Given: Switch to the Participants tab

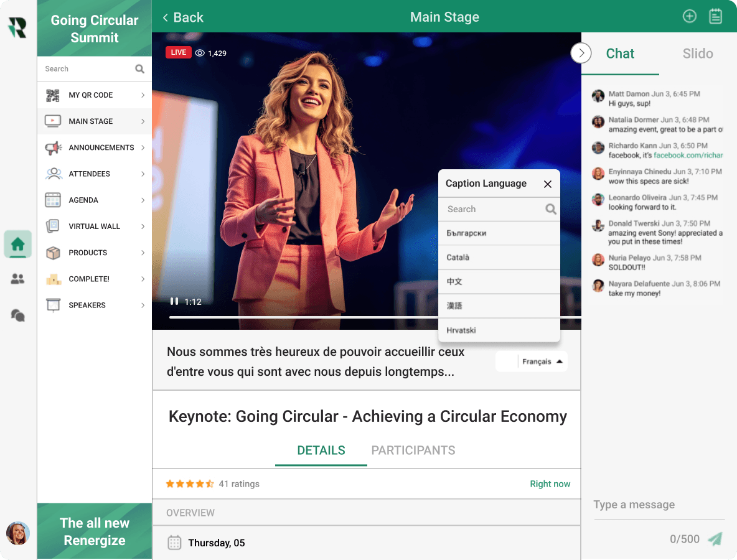Looking at the screenshot, I should click(x=413, y=450).
